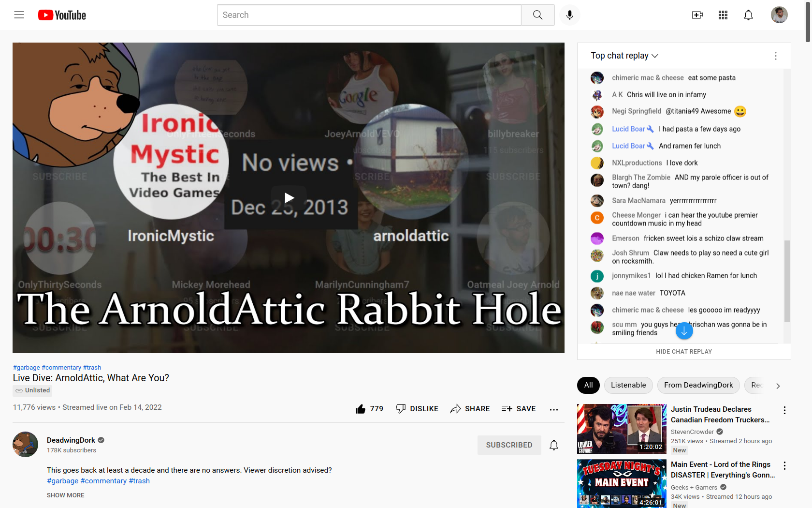This screenshot has width=812, height=508.
Task: Expand the Top chat replay dropdown
Action: pos(624,56)
